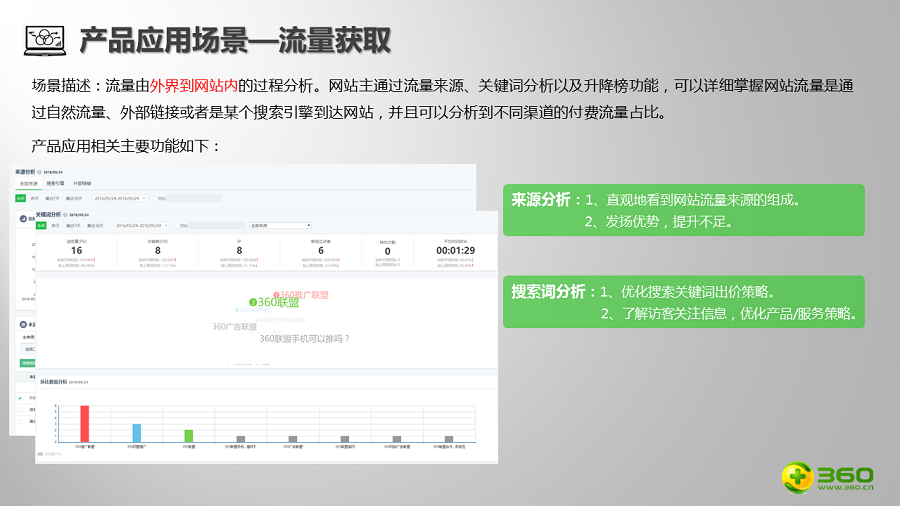This screenshot has width=900, height=506.
Task: Click the blue bar in the chart
Action: (x=137, y=432)
